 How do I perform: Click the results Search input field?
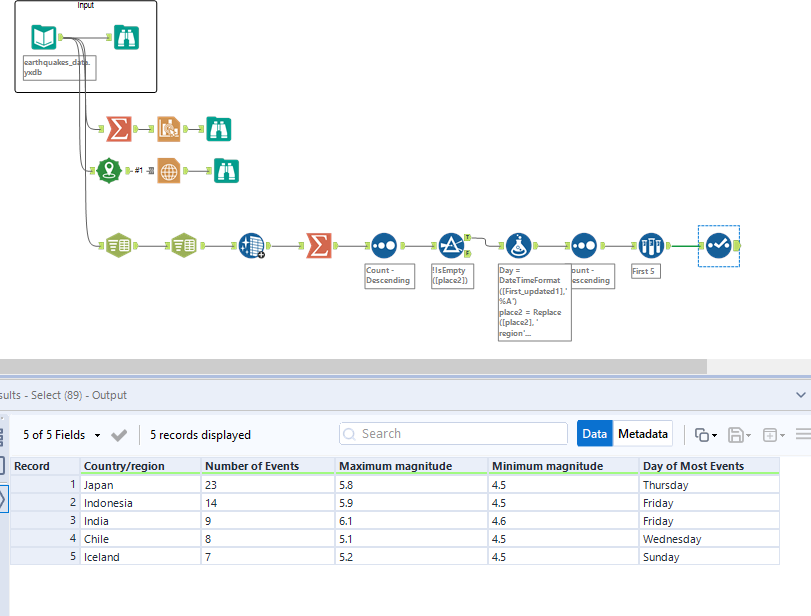453,433
